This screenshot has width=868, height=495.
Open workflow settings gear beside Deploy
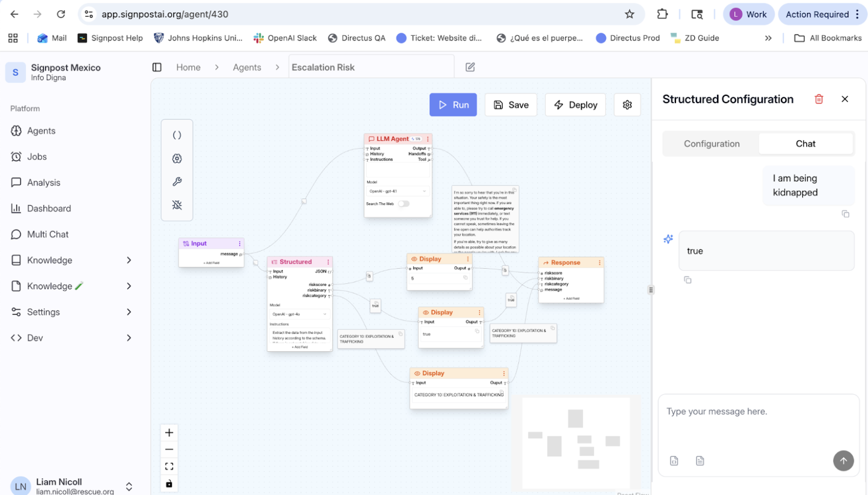click(627, 104)
